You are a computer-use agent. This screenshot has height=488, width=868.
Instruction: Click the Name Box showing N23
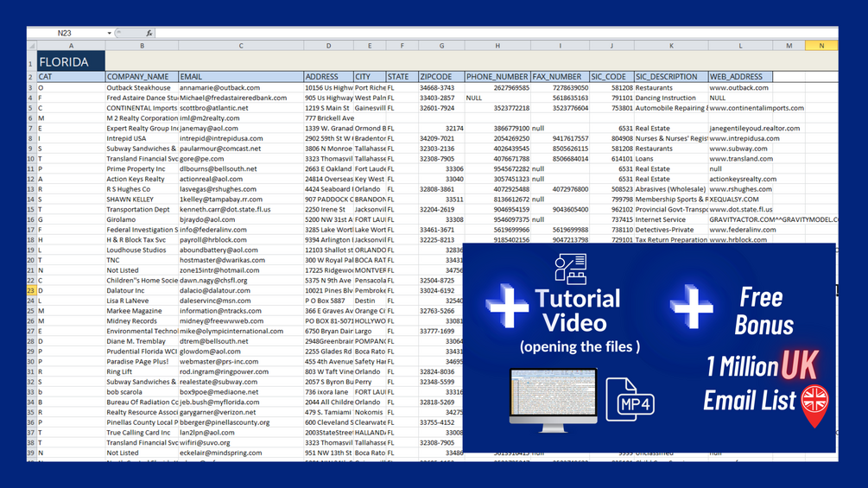66,33
